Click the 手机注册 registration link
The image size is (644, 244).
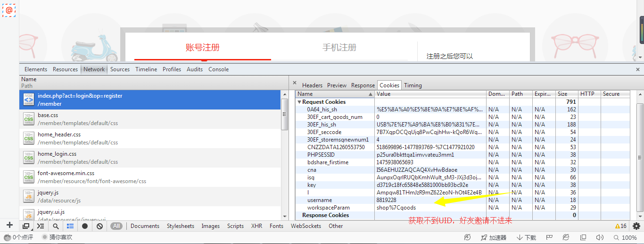click(x=339, y=48)
